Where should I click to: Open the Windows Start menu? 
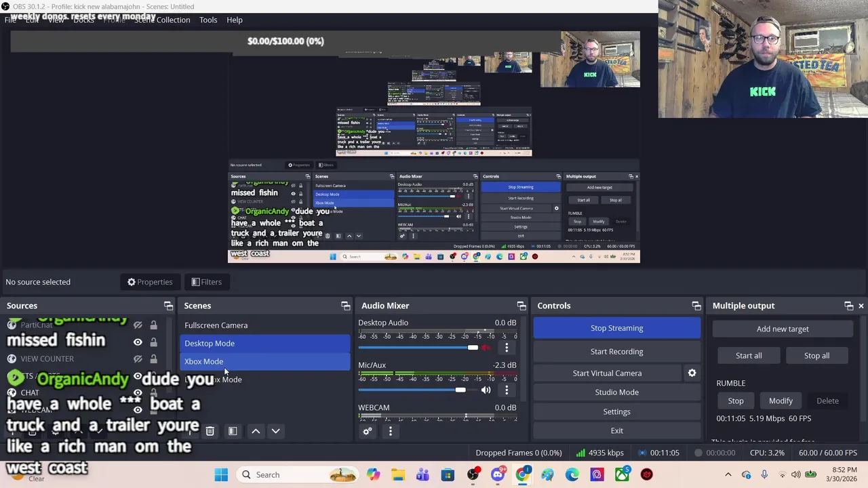pos(221,474)
